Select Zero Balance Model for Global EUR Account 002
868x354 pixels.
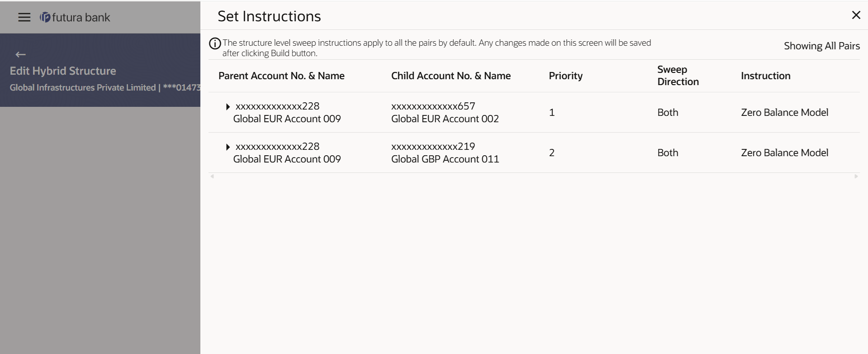click(x=784, y=112)
